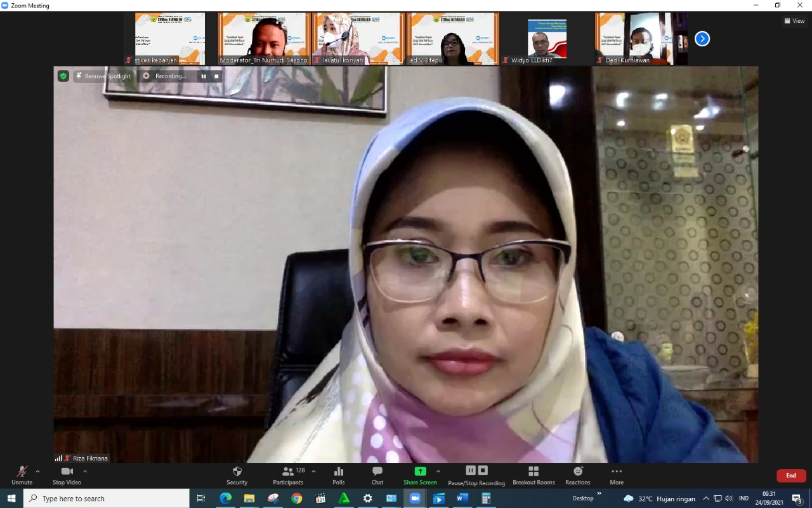Open the Chat panel
Viewport: 812px width, 508px height.
377,475
